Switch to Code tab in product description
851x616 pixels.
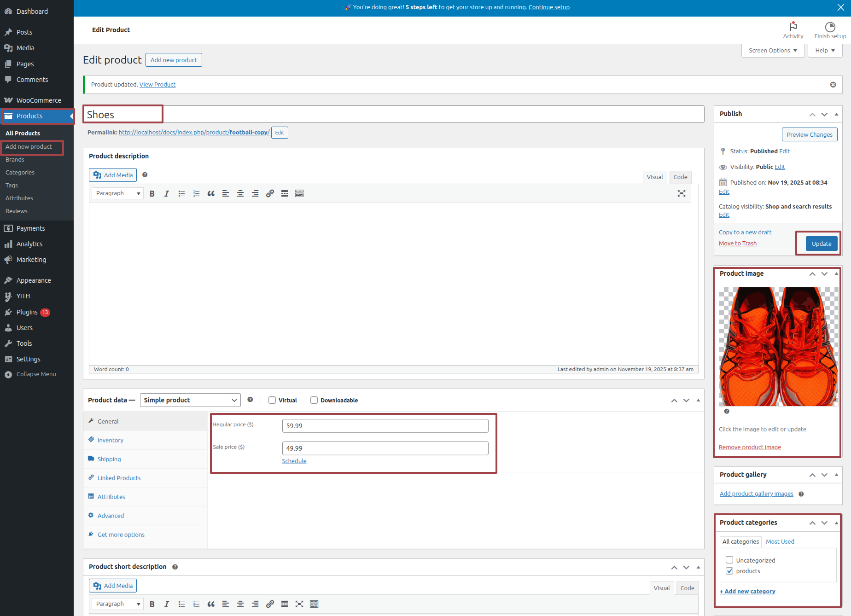tap(680, 177)
